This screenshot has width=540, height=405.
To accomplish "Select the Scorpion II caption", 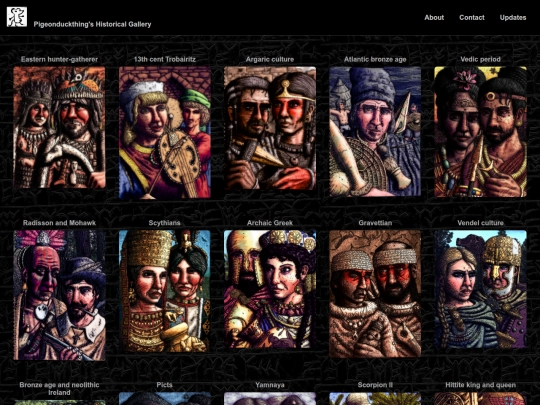I will [375, 385].
